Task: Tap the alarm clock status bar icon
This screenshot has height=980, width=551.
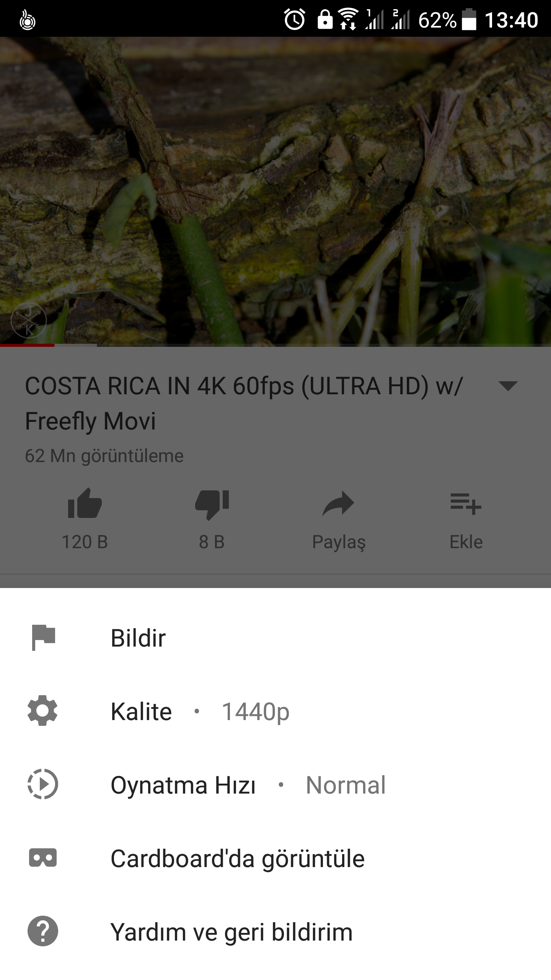Action: pos(294,20)
